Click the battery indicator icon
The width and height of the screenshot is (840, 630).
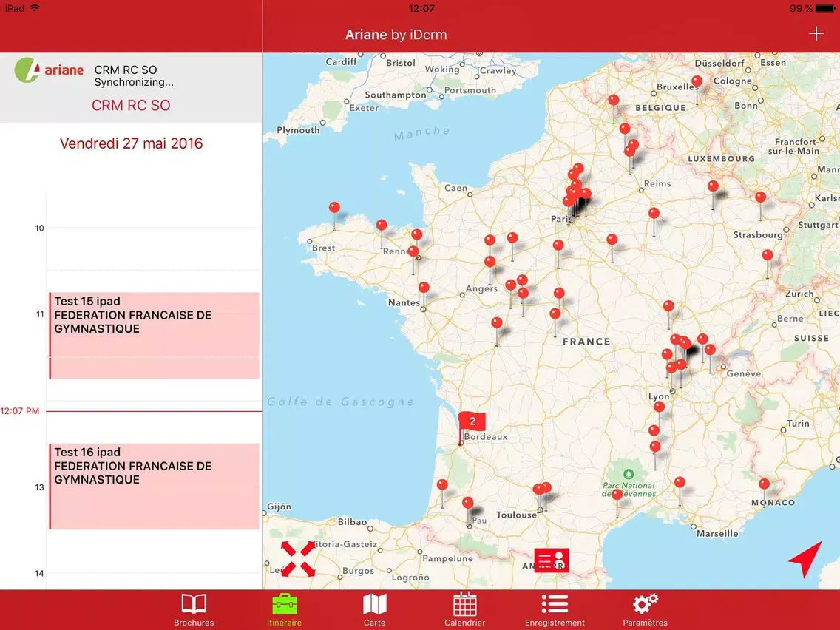(826, 9)
